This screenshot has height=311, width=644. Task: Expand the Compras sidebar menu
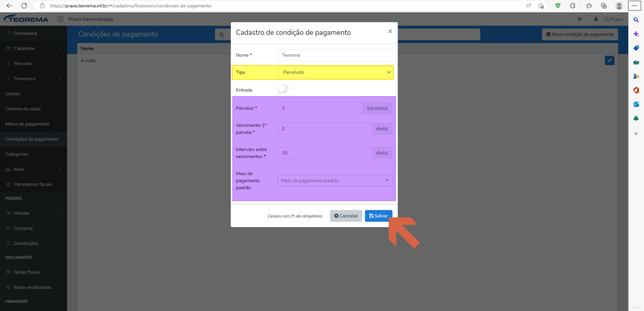[x=33, y=229]
